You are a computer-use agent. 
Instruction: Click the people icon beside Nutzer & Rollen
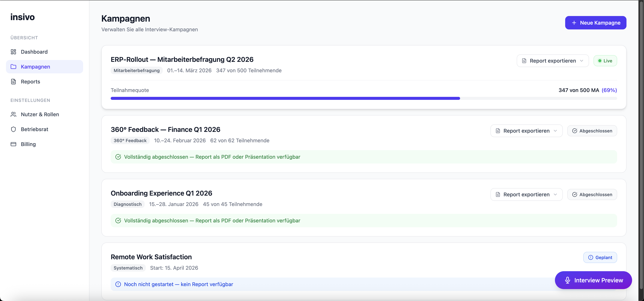[14, 114]
